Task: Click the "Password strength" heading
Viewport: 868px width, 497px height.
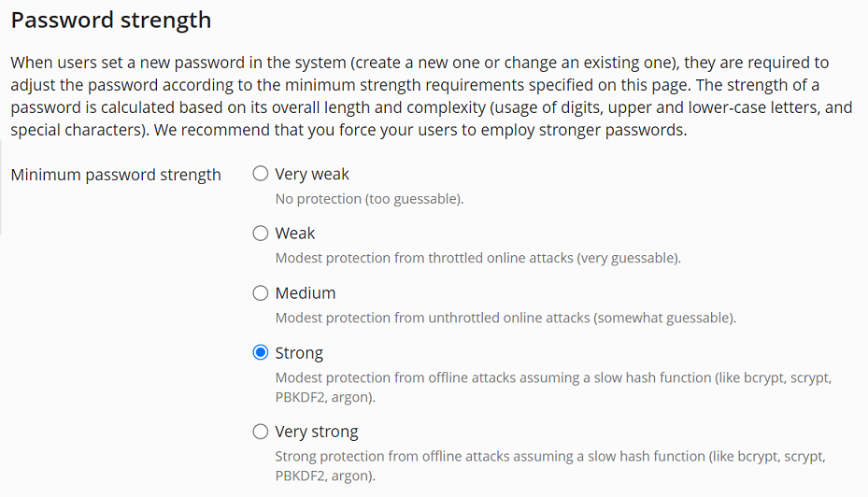Action: point(111,20)
